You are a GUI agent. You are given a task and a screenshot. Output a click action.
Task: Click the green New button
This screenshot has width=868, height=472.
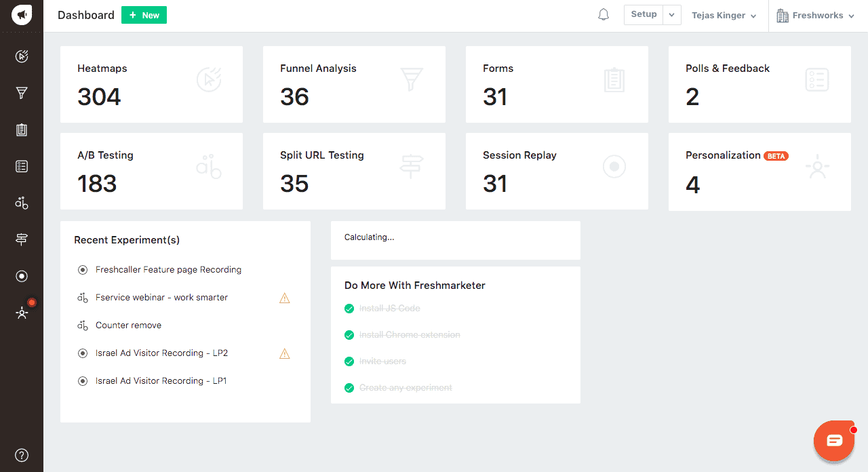click(144, 15)
